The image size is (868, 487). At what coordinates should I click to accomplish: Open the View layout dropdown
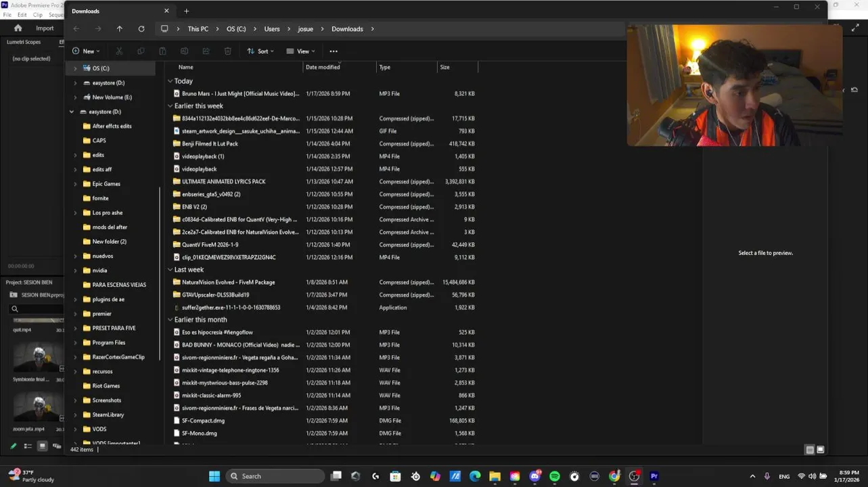pos(300,51)
